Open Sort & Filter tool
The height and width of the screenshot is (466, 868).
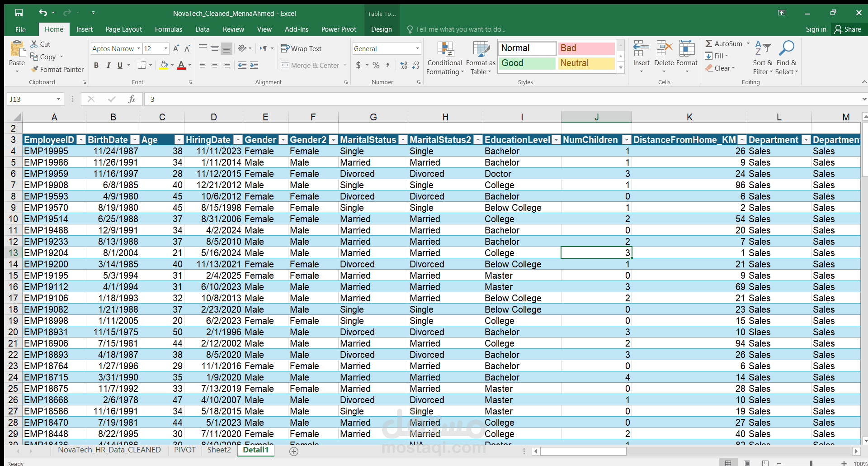pos(763,58)
